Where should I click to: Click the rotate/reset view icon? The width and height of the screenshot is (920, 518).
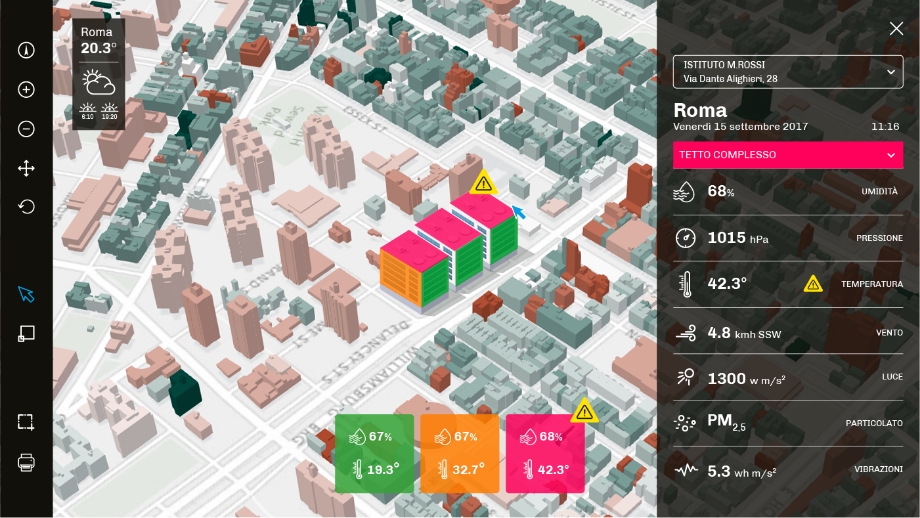26,206
